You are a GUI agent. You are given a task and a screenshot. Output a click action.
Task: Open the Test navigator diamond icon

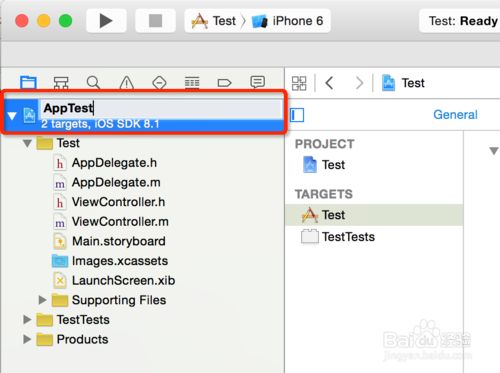(159, 83)
